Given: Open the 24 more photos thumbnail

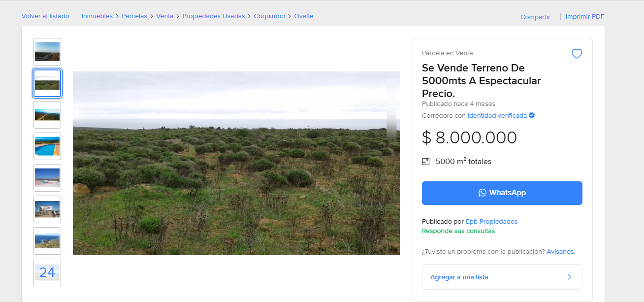Looking at the screenshot, I should click(x=47, y=272).
